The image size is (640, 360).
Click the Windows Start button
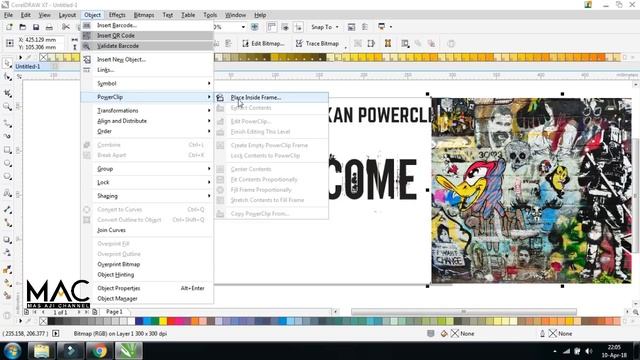click(x=12, y=351)
